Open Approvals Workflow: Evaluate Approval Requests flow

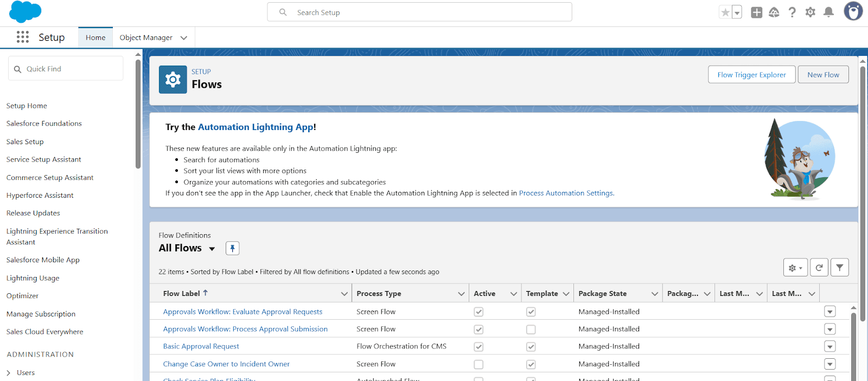click(242, 312)
